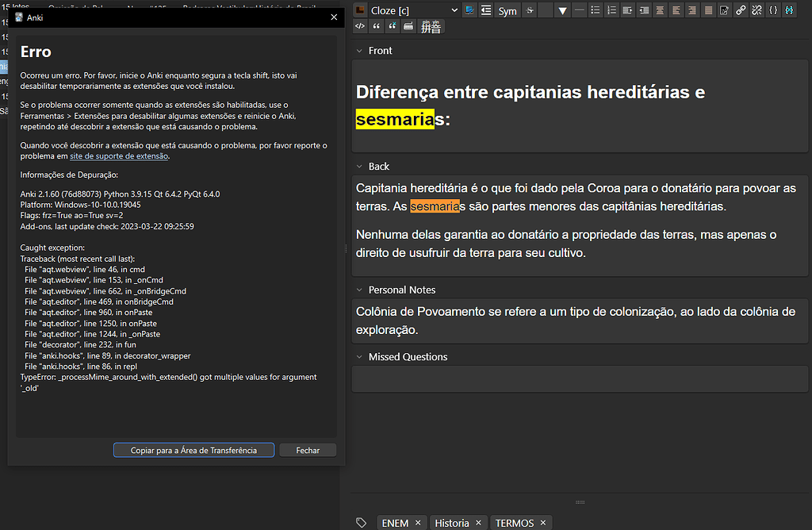The width and height of the screenshot is (812, 530).
Task: Click the insert link icon
Action: click(741, 10)
